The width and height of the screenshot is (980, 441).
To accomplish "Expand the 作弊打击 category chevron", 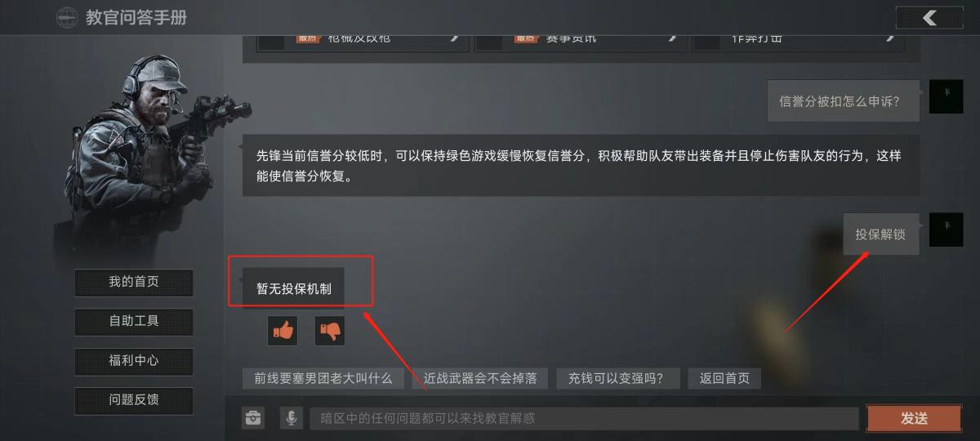I will (x=889, y=38).
